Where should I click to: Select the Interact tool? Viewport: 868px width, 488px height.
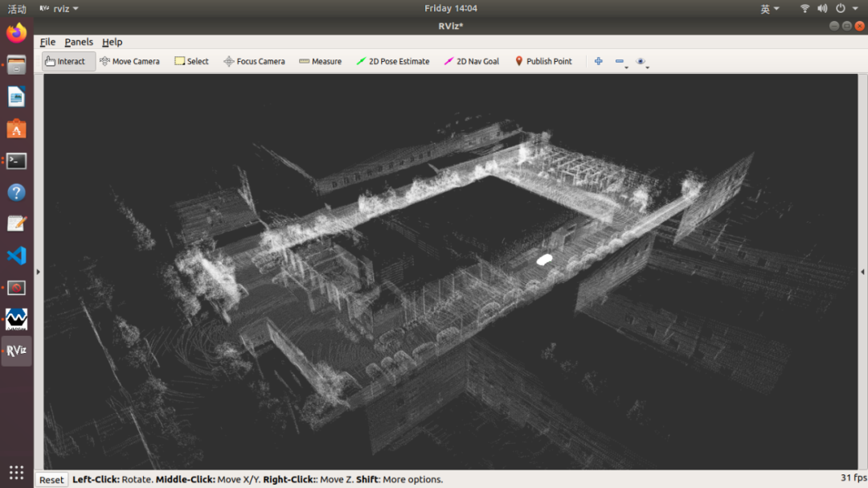coord(64,61)
